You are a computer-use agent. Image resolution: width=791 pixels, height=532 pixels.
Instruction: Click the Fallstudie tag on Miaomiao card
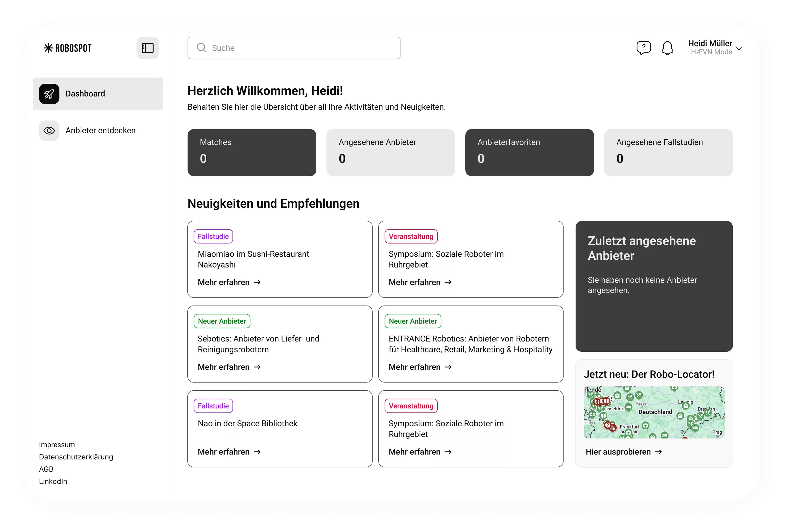pyautogui.click(x=213, y=236)
